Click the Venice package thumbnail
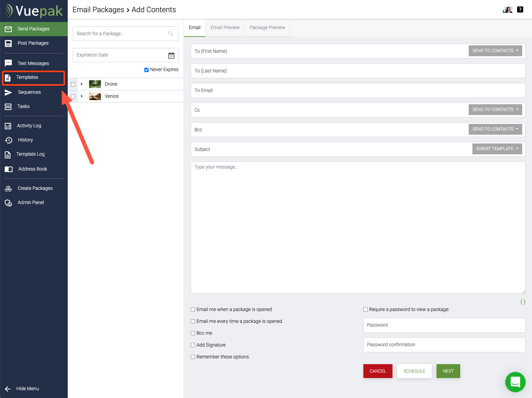Screen dimensions: 532x398 tap(95, 96)
